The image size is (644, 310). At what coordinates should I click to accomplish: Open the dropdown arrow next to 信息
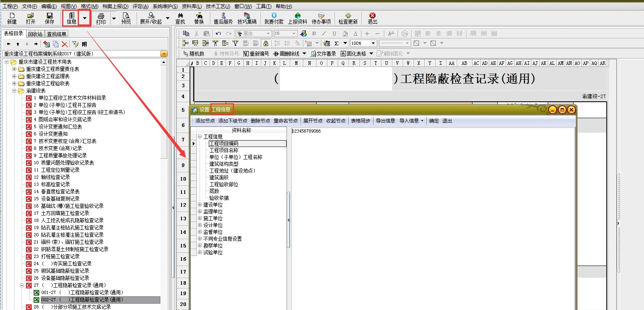[x=85, y=18]
